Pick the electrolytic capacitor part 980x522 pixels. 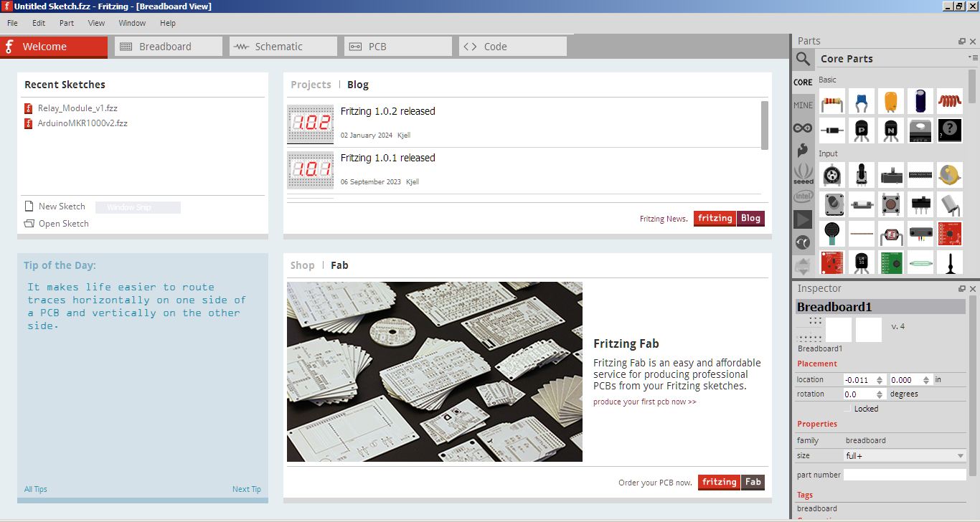coord(920,102)
